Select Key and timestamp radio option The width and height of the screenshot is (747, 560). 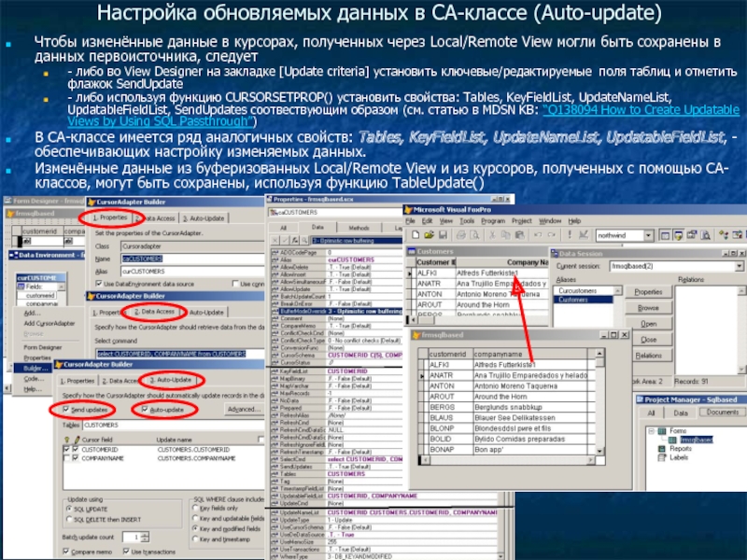pyautogui.click(x=195, y=539)
